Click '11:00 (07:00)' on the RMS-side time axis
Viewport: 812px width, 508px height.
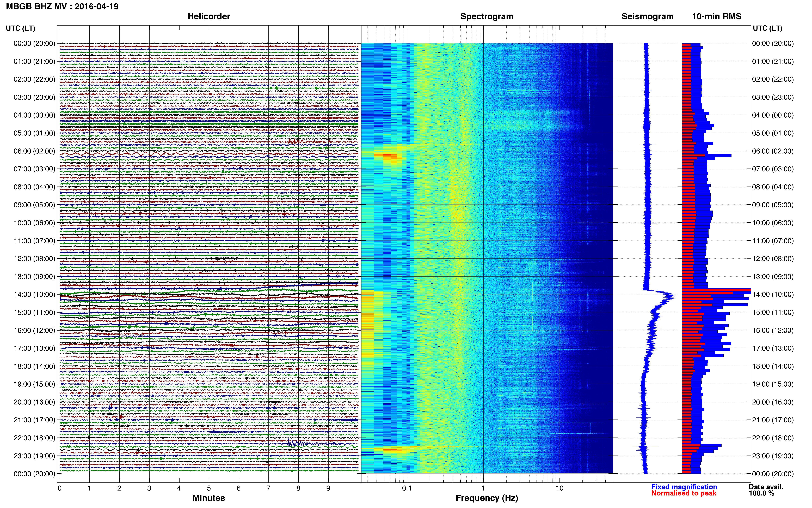pyautogui.click(x=773, y=241)
